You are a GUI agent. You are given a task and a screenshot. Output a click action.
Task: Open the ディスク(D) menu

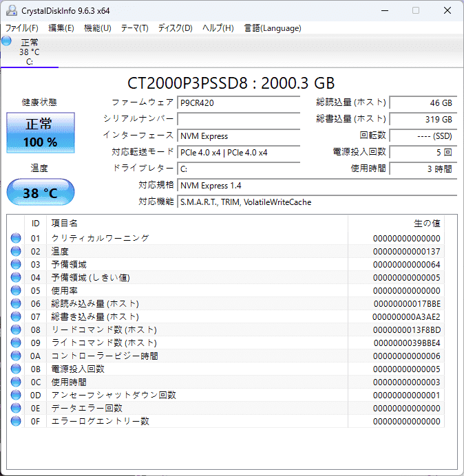tap(176, 28)
